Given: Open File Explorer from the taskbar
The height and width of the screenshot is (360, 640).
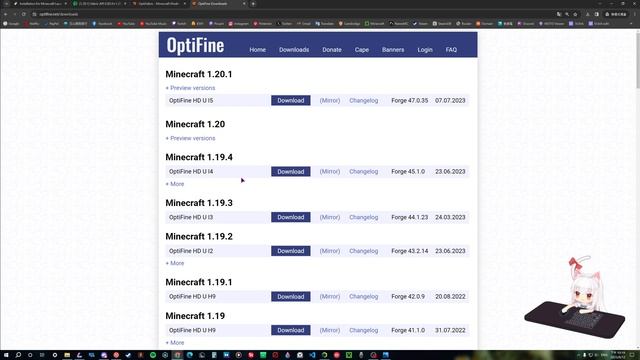Looking at the screenshot, I should coord(67,355).
